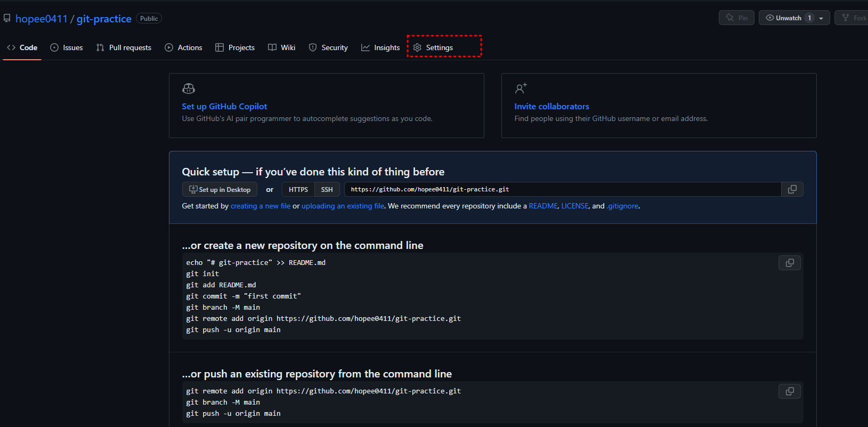Viewport: 868px width, 427px height.
Task: Open the README link
Action: click(x=543, y=206)
